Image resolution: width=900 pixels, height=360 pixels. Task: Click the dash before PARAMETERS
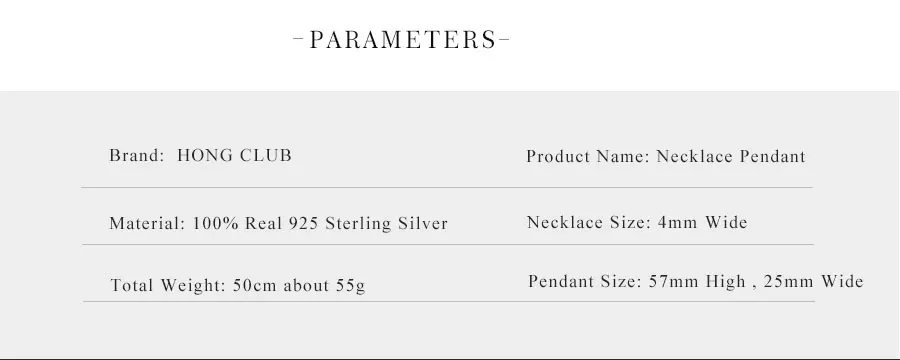[x=299, y=40]
